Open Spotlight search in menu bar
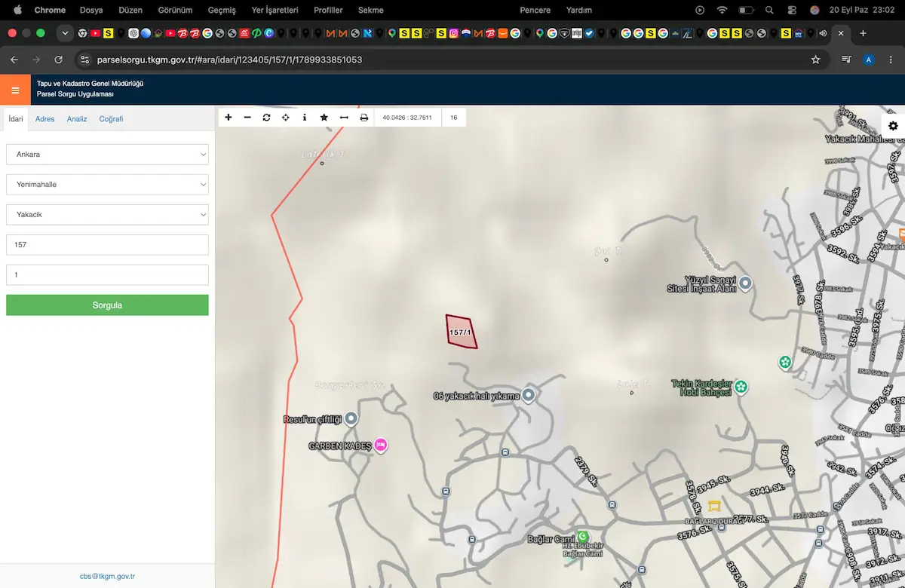Screen dimensions: 905x588 pyautogui.click(x=770, y=11)
